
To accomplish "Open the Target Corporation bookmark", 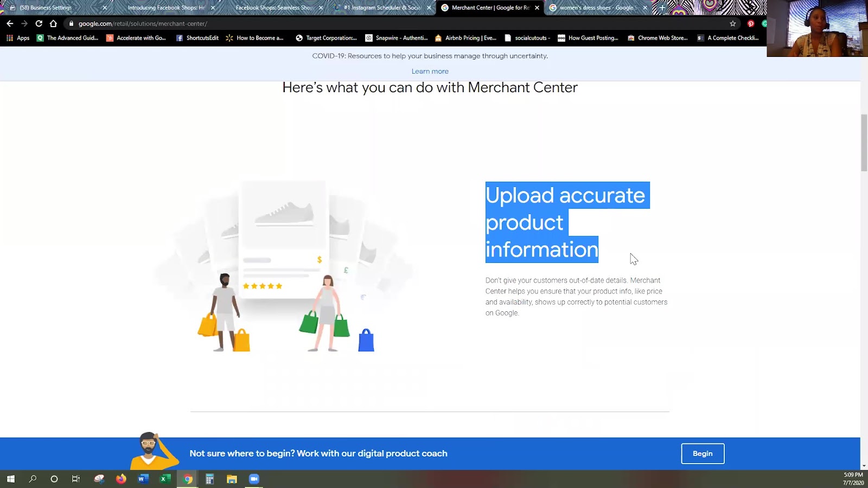I will (326, 38).
